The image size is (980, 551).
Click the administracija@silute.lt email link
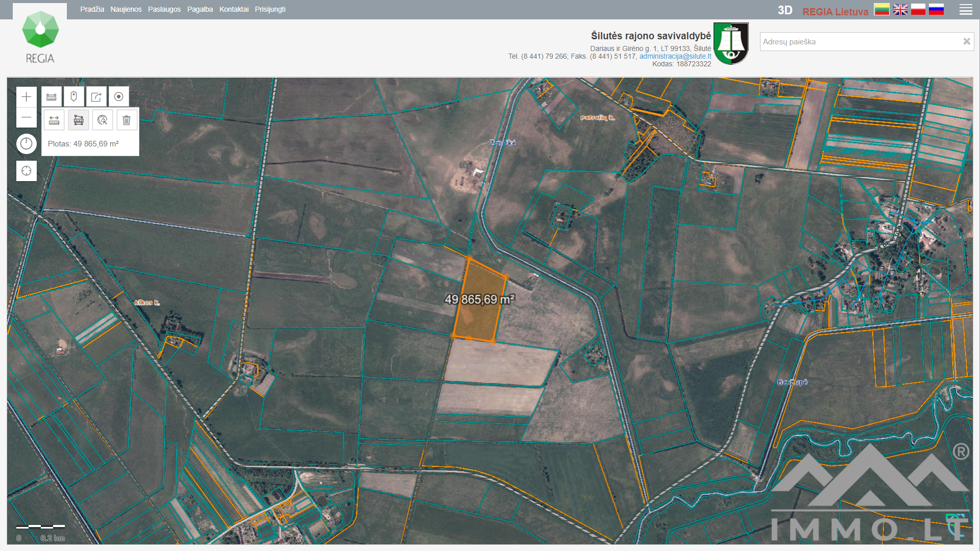(x=675, y=56)
